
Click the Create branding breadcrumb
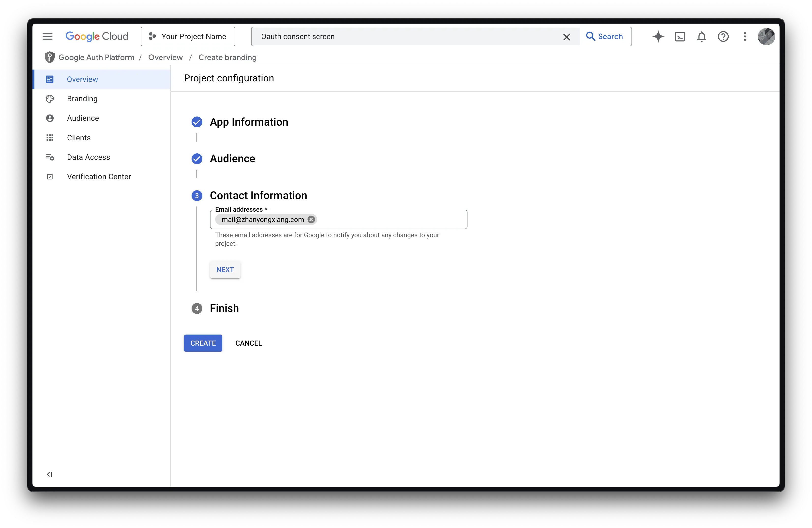coord(227,57)
